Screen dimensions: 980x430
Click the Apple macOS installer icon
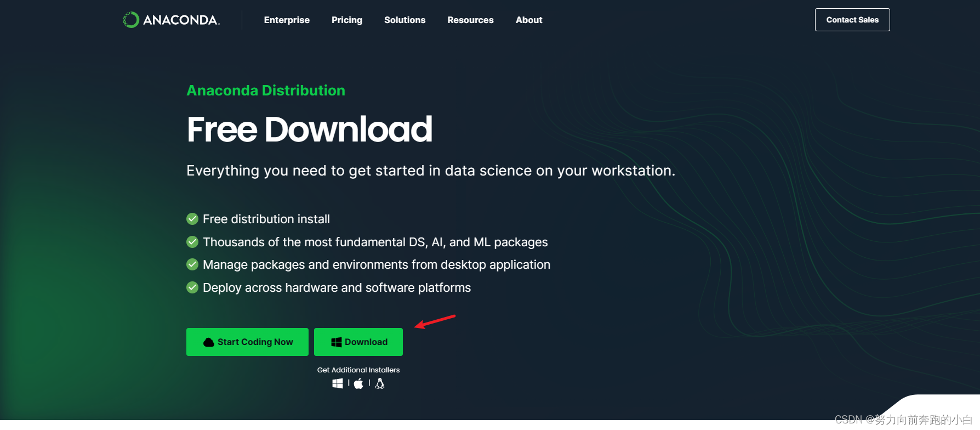tap(358, 383)
